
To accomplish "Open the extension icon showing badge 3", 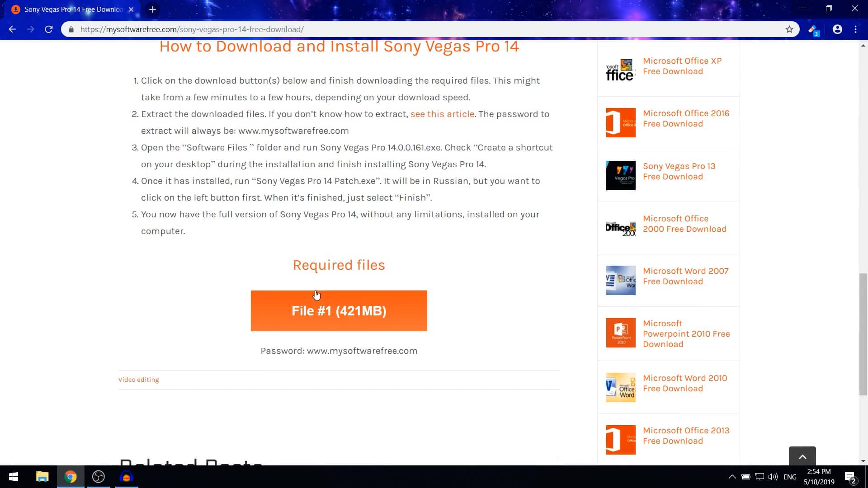I will click(813, 29).
